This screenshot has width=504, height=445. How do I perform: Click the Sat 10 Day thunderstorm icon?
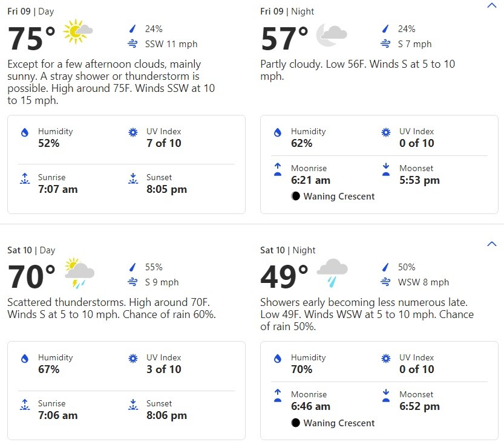tap(79, 273)
